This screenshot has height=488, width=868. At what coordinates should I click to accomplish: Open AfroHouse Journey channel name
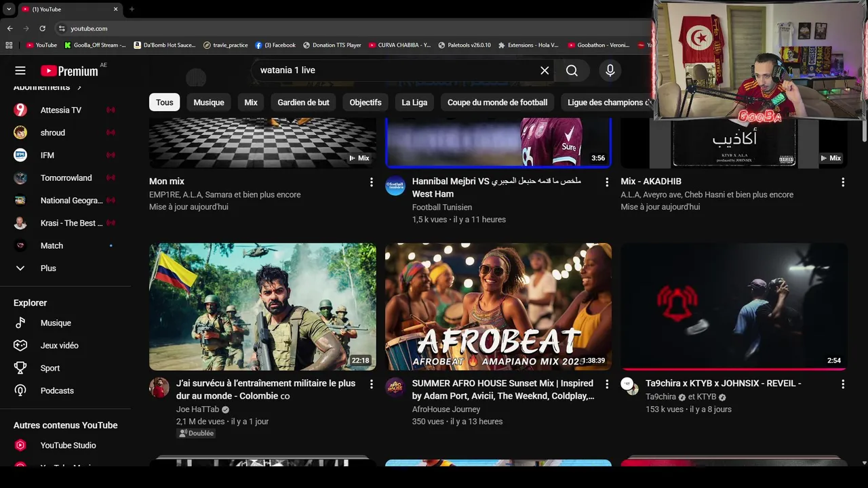click(446, 409)
